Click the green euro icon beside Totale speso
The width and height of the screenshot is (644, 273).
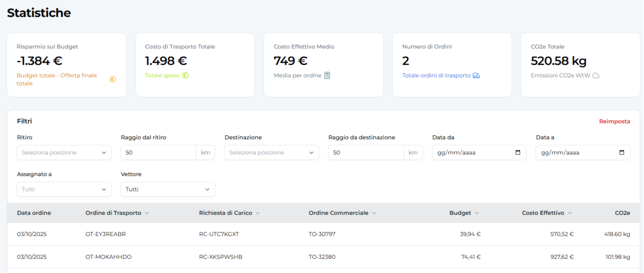[x=185, y=76]
